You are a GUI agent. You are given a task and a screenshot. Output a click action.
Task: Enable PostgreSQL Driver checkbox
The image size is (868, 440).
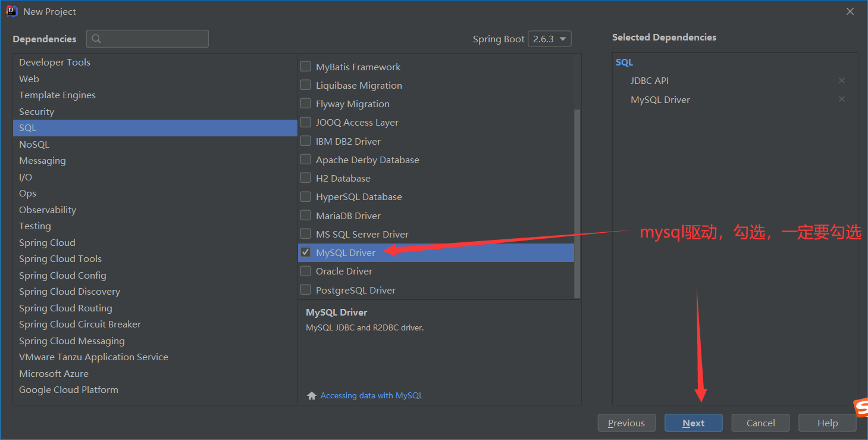tap(306, 290)
